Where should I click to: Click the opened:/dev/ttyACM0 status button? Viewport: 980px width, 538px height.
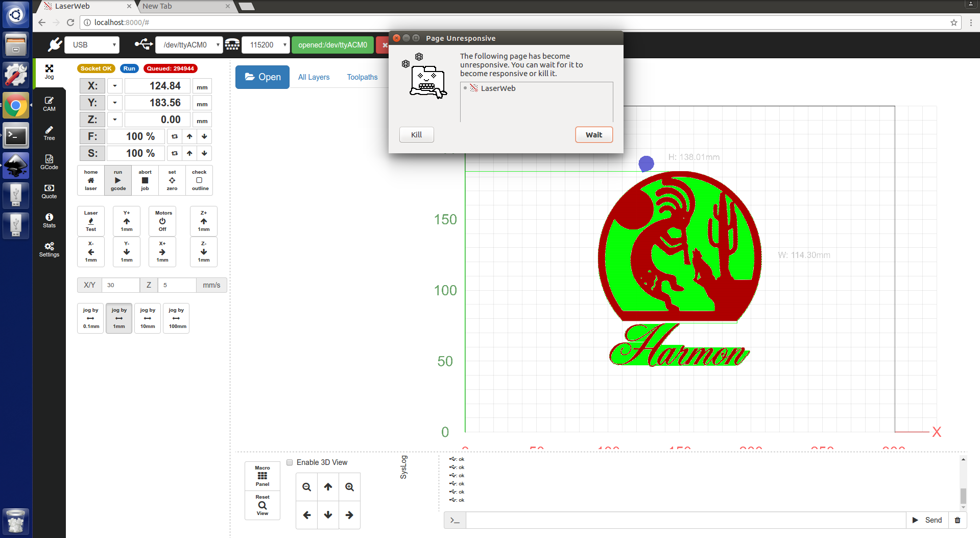(x=333, y=45)
